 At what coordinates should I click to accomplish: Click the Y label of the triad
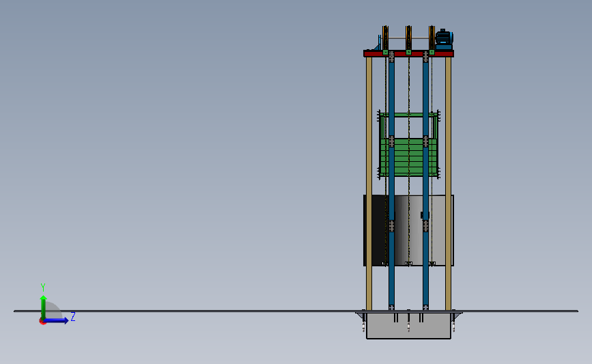pos(42,288)
